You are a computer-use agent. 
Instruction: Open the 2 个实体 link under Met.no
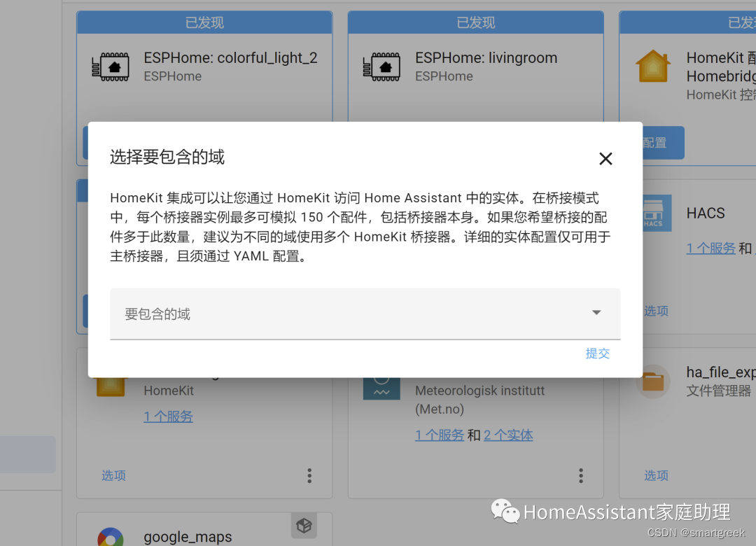click(x=508, y=435)
